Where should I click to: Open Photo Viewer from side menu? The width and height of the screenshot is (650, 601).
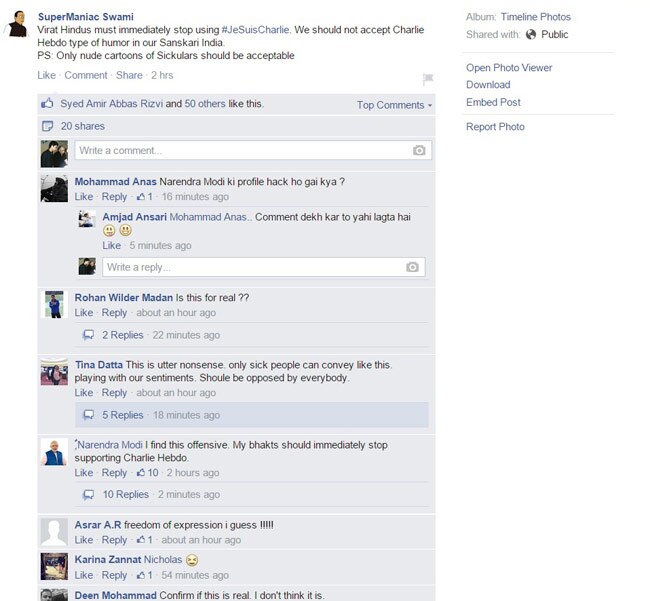(509, 68)
